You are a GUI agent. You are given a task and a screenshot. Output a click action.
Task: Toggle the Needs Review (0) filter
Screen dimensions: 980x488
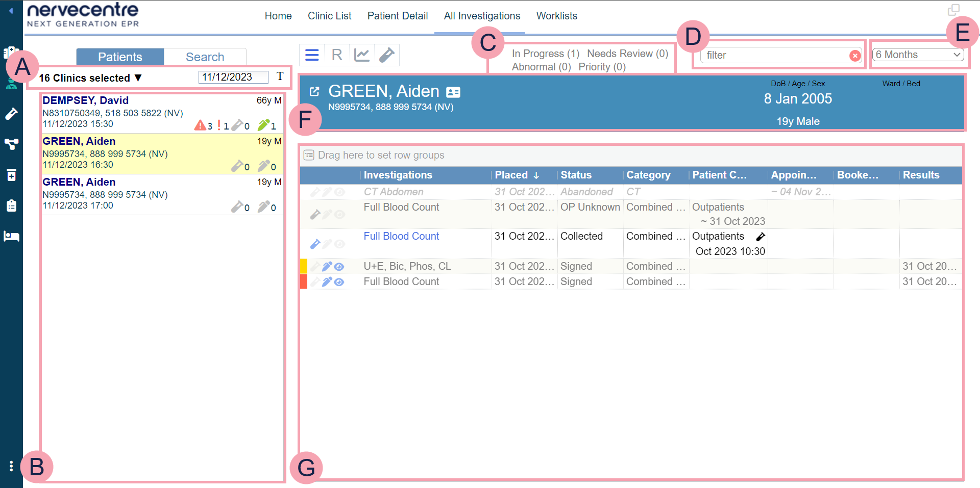pos(627,54)
